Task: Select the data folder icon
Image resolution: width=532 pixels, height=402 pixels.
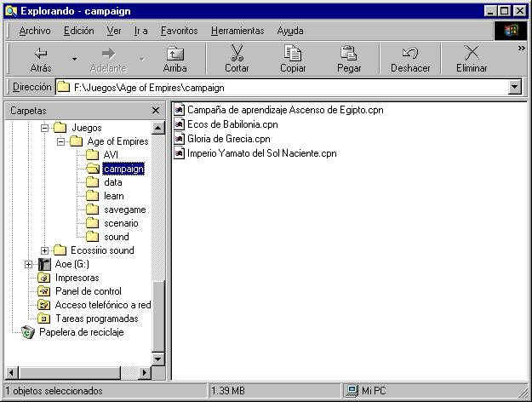Action: [92, 182]
